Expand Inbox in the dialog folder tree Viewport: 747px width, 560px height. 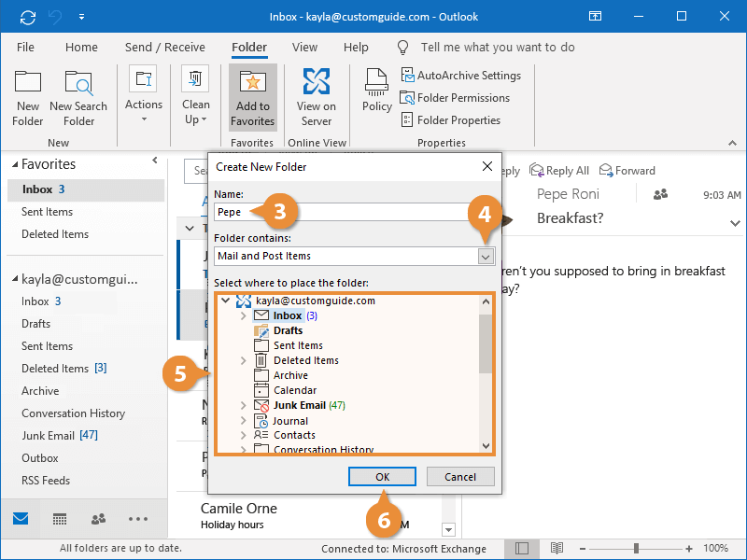[244, 315]
